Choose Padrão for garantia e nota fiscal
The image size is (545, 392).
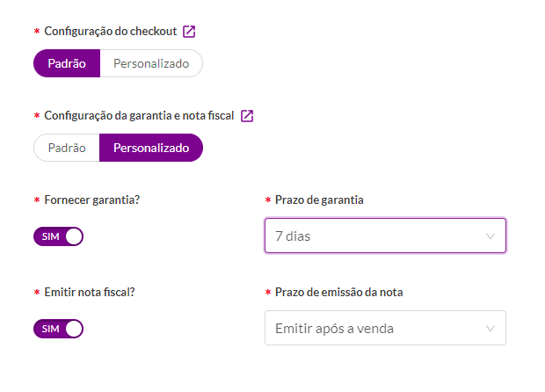coord(67,148)
